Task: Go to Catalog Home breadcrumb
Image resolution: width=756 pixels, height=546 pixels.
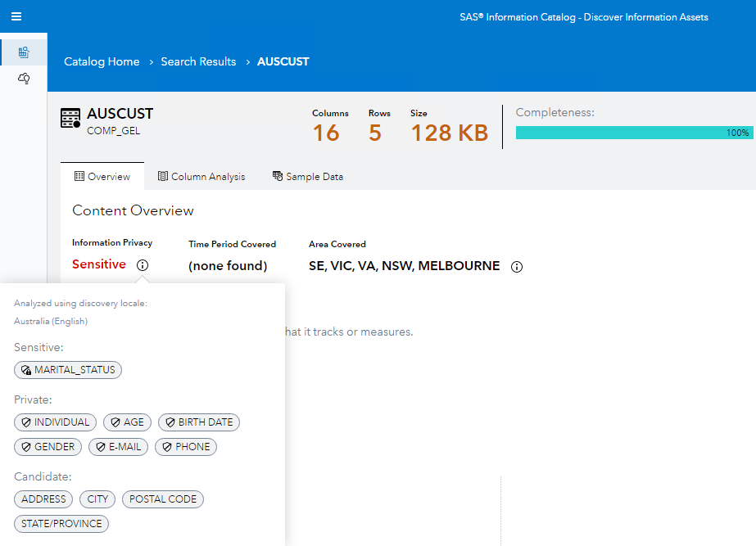Action: coord(102,61)
